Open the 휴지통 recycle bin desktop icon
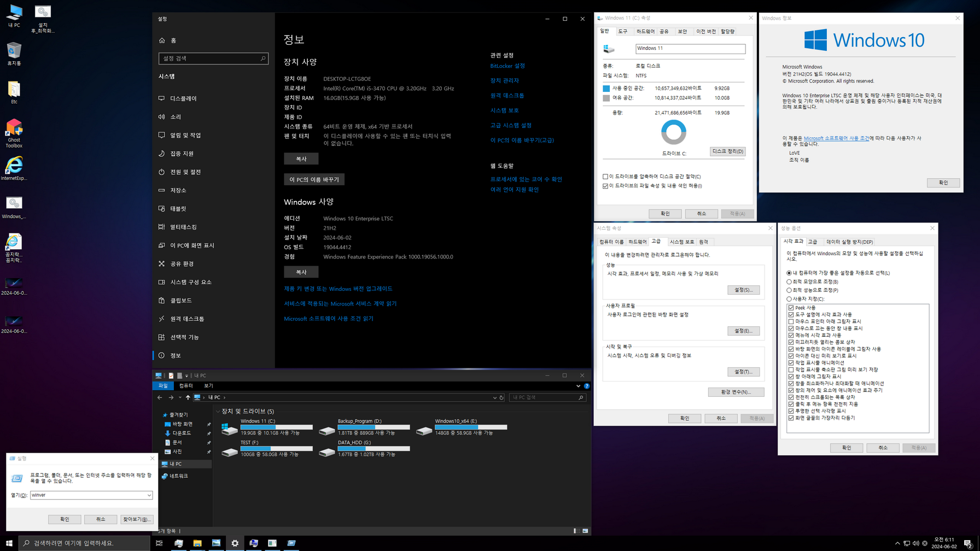980x551 pixels. [14, 54]
